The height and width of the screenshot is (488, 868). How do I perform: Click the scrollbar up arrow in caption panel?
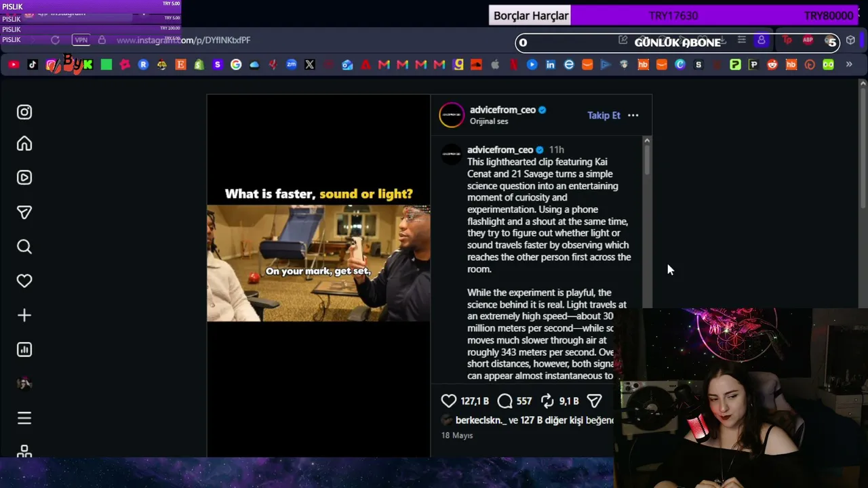click(647, 140)
